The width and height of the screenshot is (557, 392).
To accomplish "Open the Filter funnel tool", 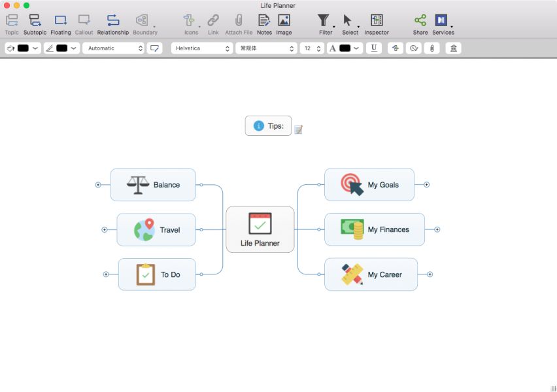I will pos(323,20).
